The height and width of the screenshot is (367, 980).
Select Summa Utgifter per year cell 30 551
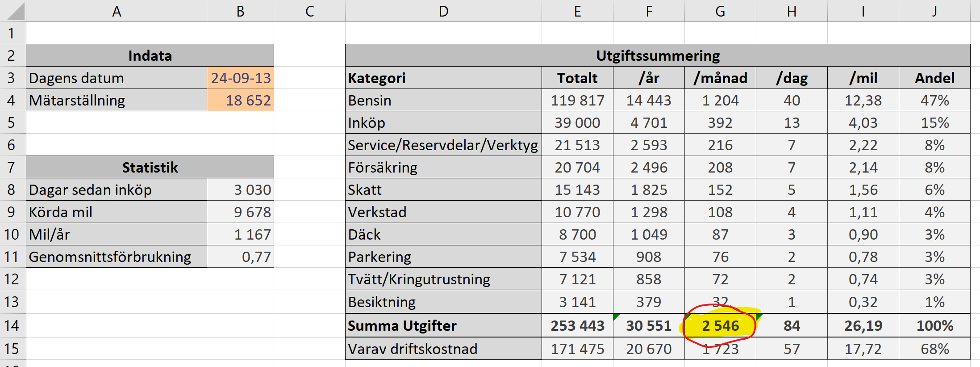pos(649,326)
